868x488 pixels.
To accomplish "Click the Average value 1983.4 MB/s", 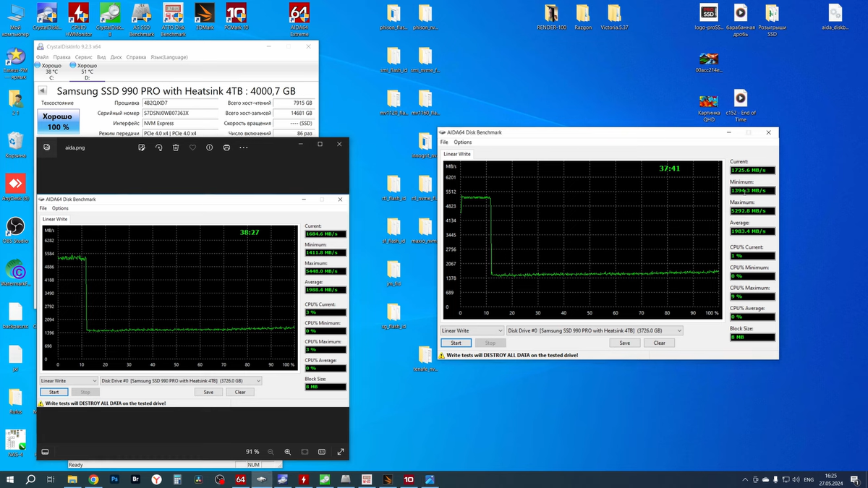I will (x=752, y=231).
